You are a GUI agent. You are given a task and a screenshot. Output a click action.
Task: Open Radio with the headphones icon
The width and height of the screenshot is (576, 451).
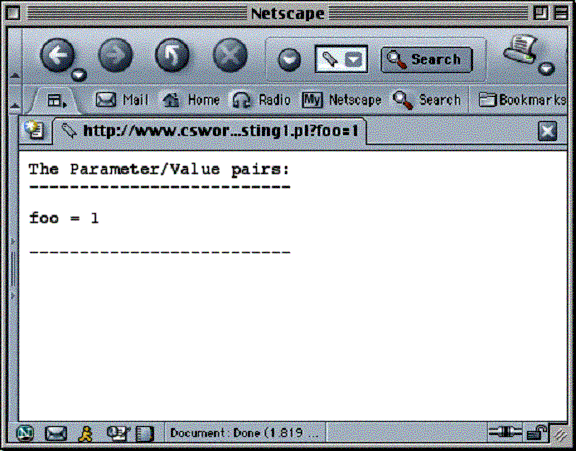pos(262,100)
